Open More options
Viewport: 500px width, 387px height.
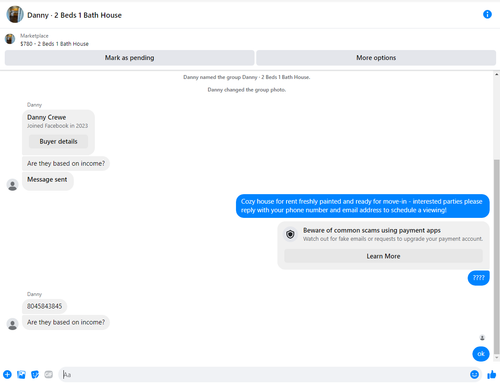[x=376, y=58]
